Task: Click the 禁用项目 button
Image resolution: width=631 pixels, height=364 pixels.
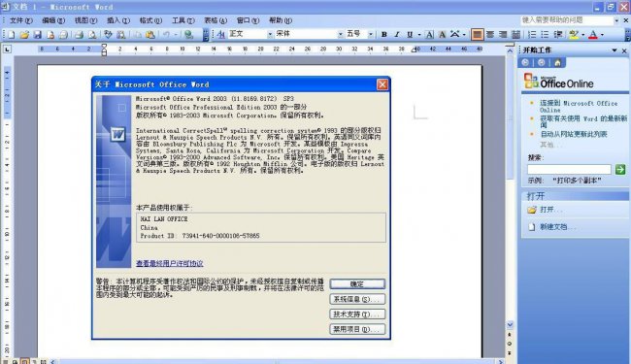Action: (357, 329)
